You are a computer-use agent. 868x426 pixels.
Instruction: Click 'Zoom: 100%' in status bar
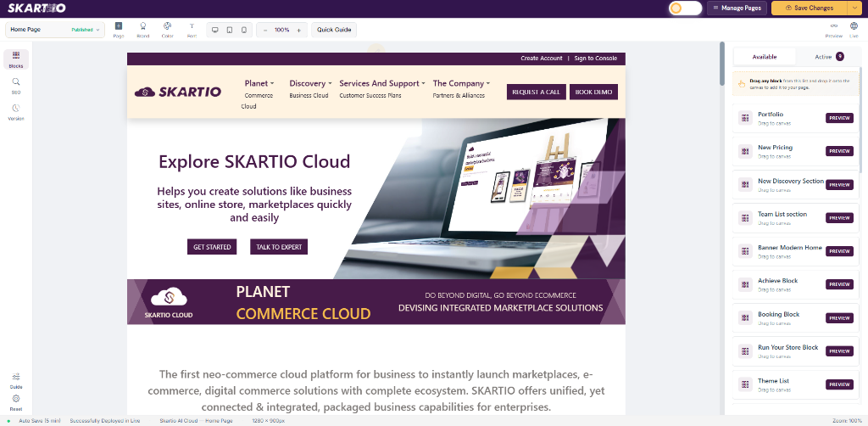coord(847,421)
